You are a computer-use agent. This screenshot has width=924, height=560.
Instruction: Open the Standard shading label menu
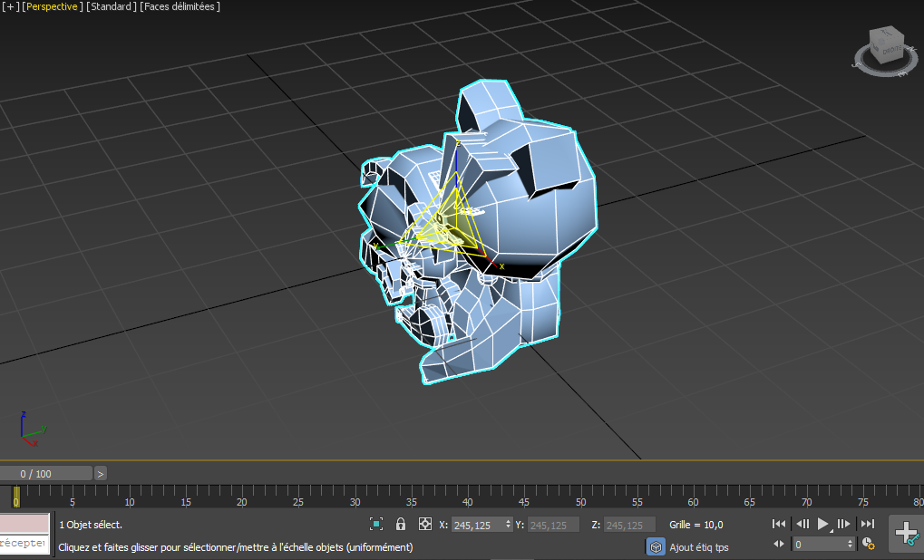(x=112, y=6)
